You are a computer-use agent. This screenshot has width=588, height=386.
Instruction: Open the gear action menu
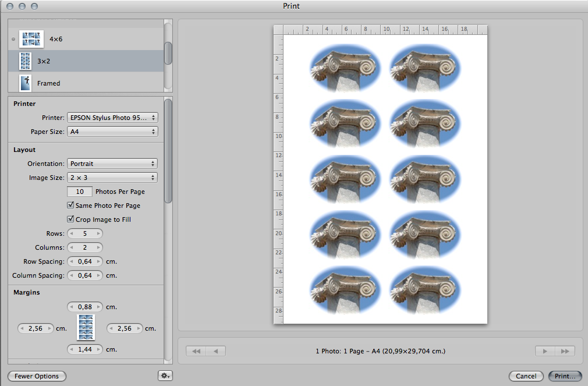click(x=165, y=376)
